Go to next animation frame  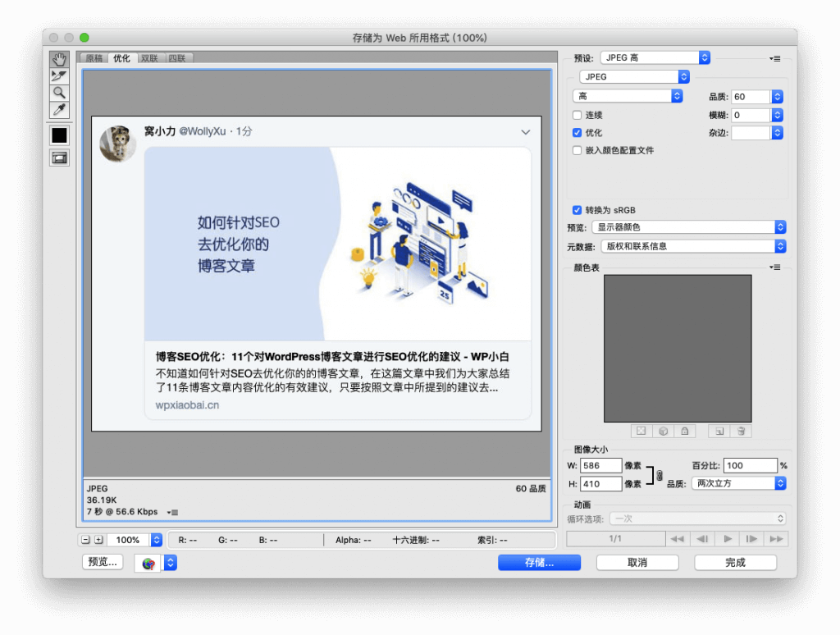(751, 538)
